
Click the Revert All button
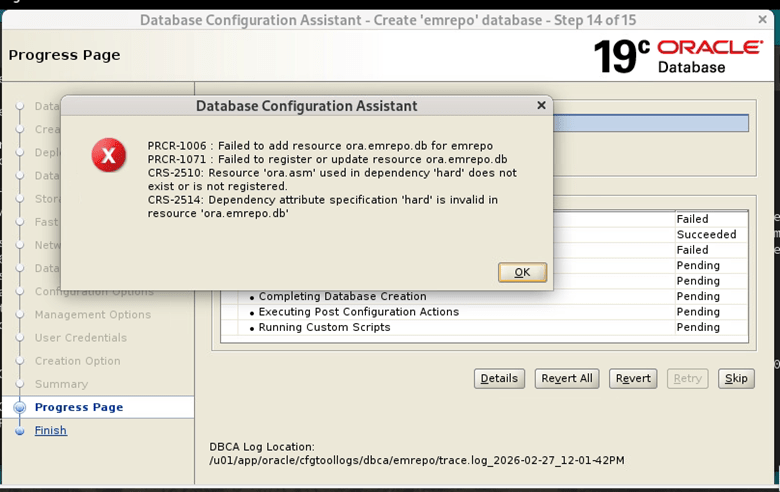[567, 378]
